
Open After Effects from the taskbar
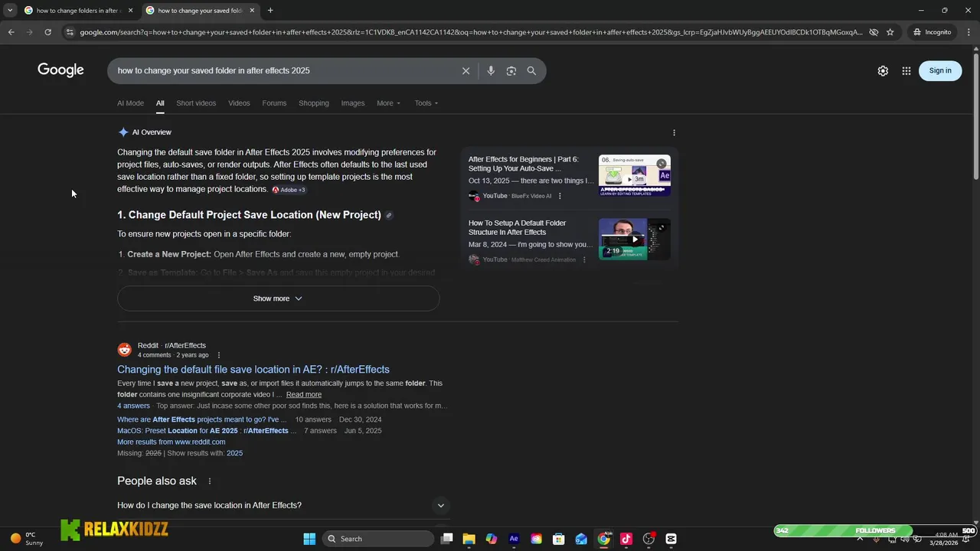[514, 539]
